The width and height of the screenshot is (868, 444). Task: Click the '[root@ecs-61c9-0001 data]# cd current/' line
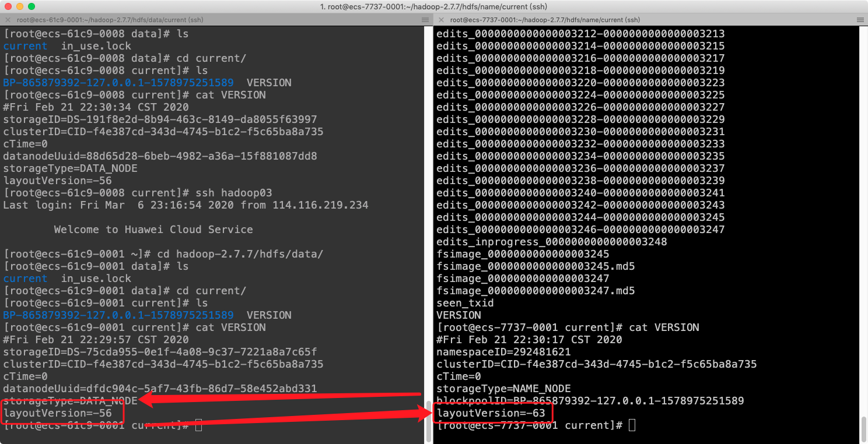pyautogui.click(x=125, y=291)
